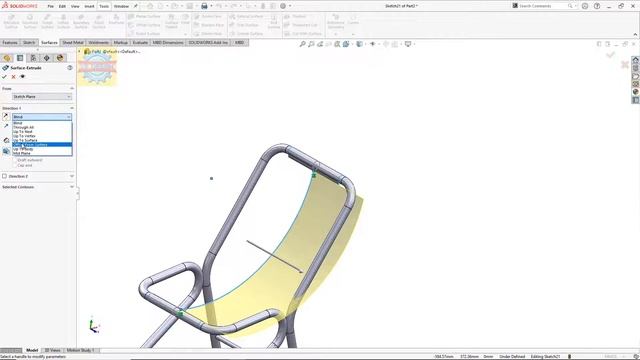This screenshot has height=360, width=640.
Task: Switch to Sheet Metal ribbon tab
Action: click(x=73, y=42)
